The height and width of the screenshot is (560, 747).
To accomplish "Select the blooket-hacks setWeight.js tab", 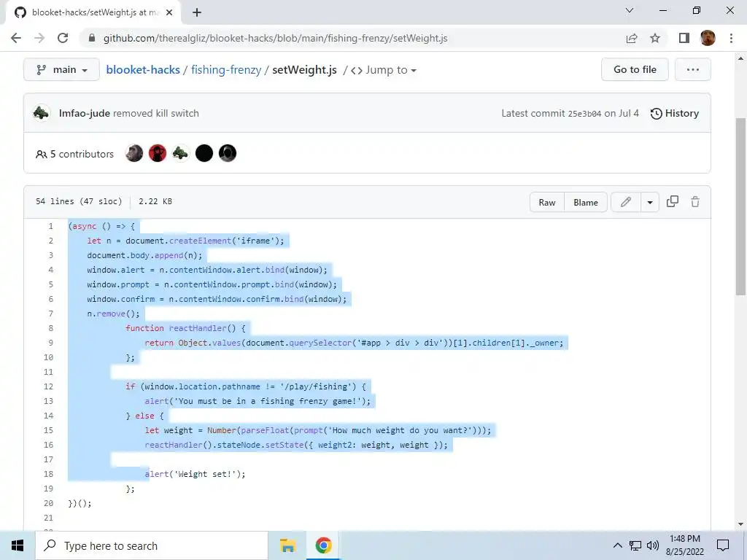I will coord(93,12).
